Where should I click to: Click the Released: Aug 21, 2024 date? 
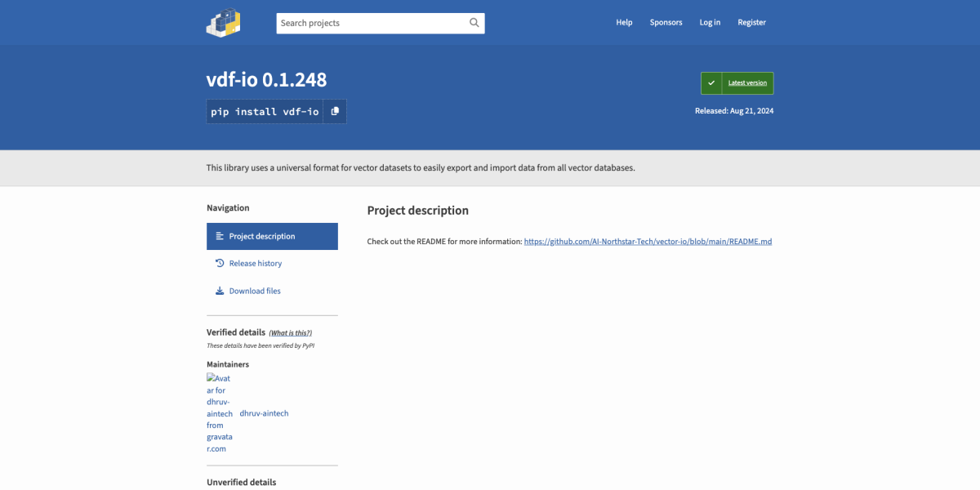click(x=733, y=111)
